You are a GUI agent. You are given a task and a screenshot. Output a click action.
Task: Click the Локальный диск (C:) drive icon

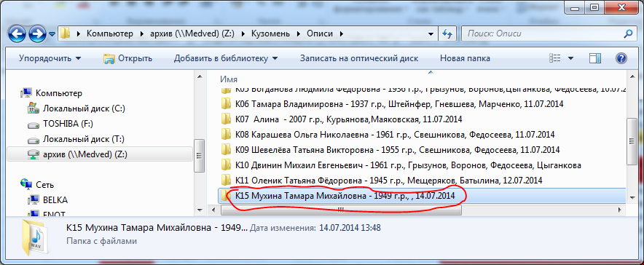coord(33,108)
